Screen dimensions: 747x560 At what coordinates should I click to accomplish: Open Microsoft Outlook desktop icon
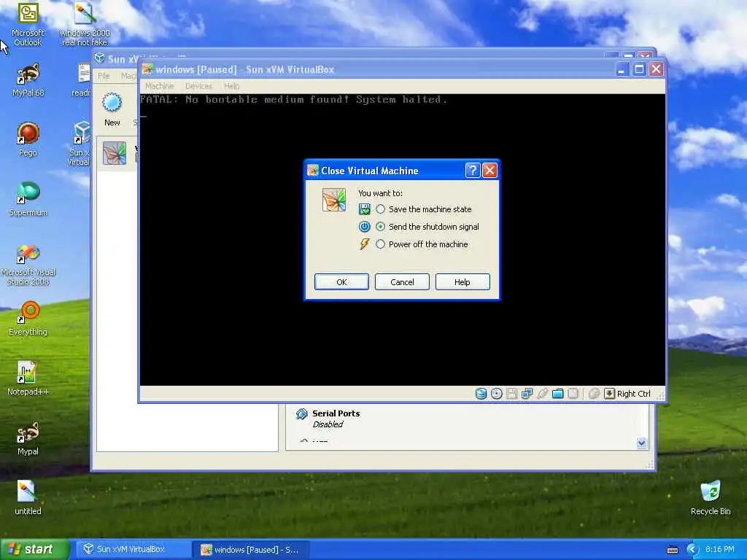pyautogui.click(x=28, y=24)
